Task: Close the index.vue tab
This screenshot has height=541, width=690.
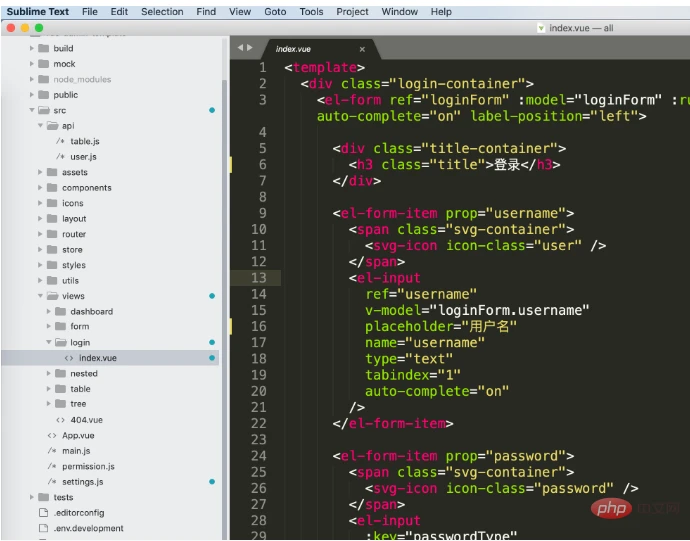Action: (362, 49)
